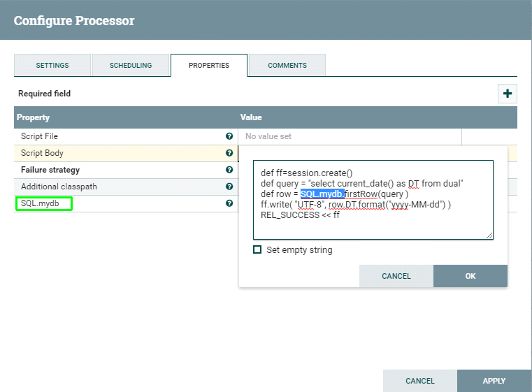Click the help icon beside Additional classpath
Screen dimensions: 532x392
click(x=229, y=187)
